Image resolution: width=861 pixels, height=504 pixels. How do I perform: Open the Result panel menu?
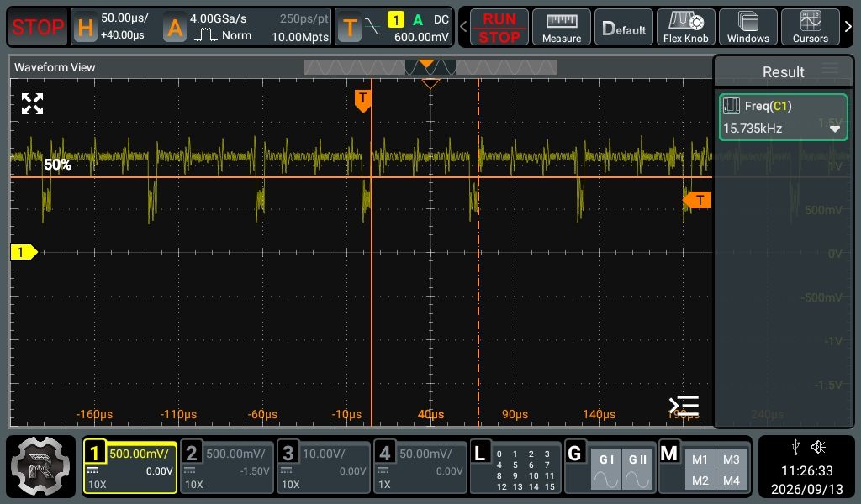pos(830,70)
